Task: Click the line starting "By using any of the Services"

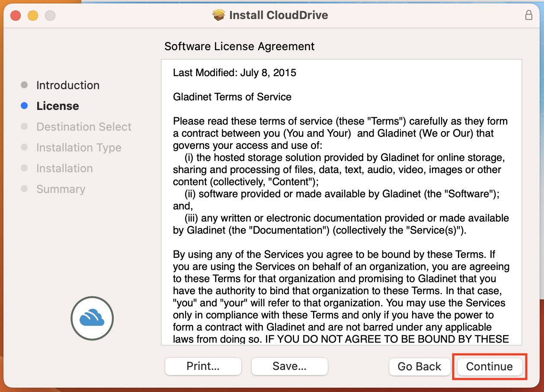Action: (x=334, y=254)
